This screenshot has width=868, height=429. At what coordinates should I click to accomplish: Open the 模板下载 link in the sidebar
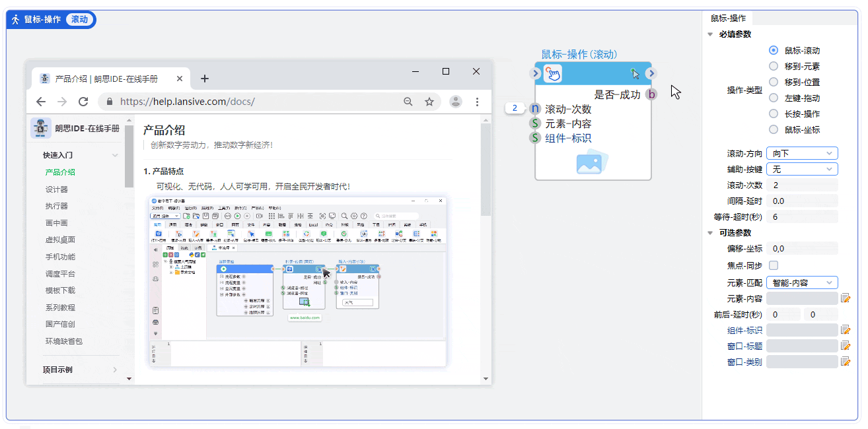click(60, 290)
